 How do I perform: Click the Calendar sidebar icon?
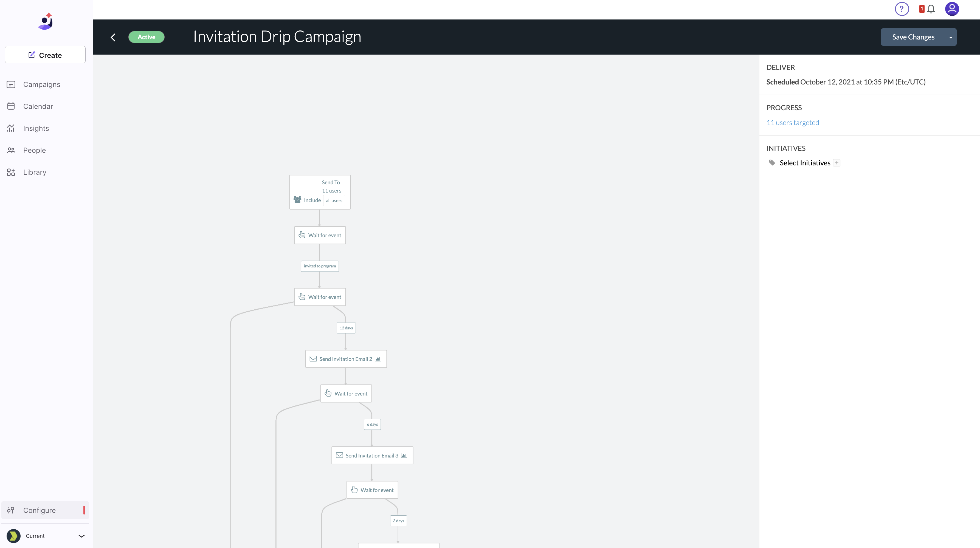point(11,106)
